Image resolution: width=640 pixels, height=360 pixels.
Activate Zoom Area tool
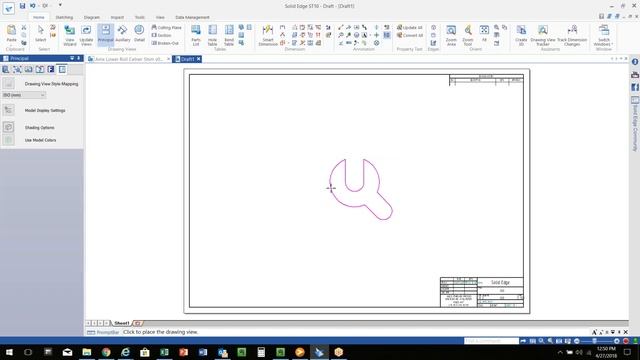[x=451, y=35]
